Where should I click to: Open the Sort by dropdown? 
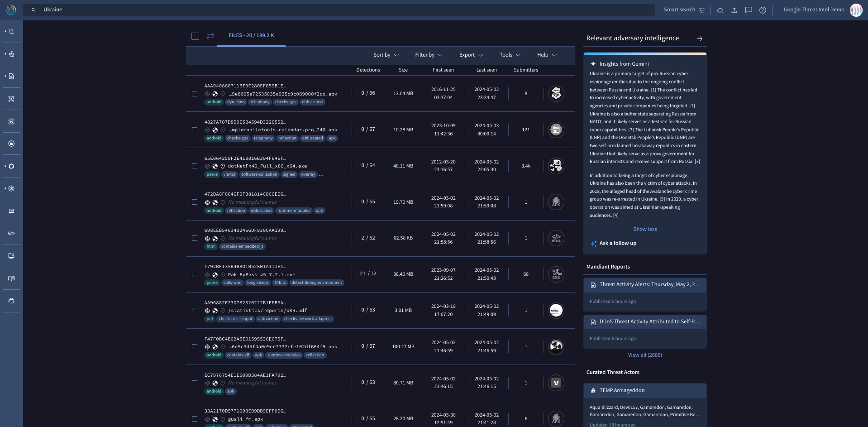coord(386,55)
